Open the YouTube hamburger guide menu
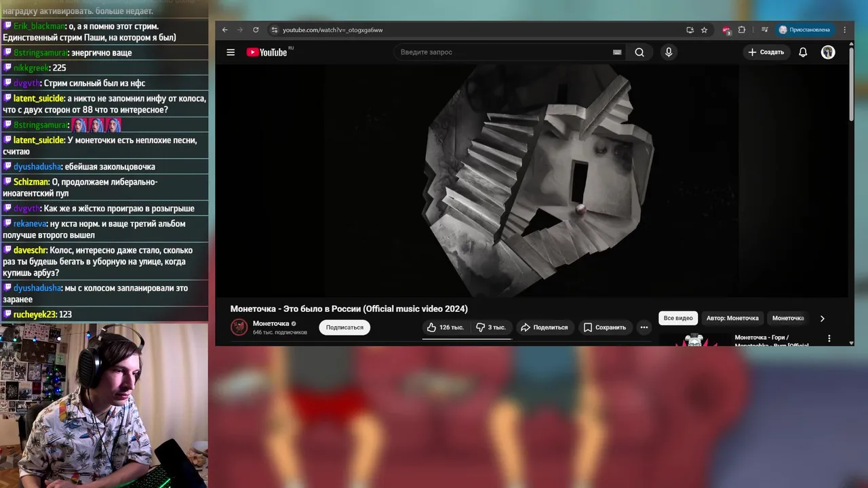The width and height of the screenshot is (868, 488). click(231, 52)
